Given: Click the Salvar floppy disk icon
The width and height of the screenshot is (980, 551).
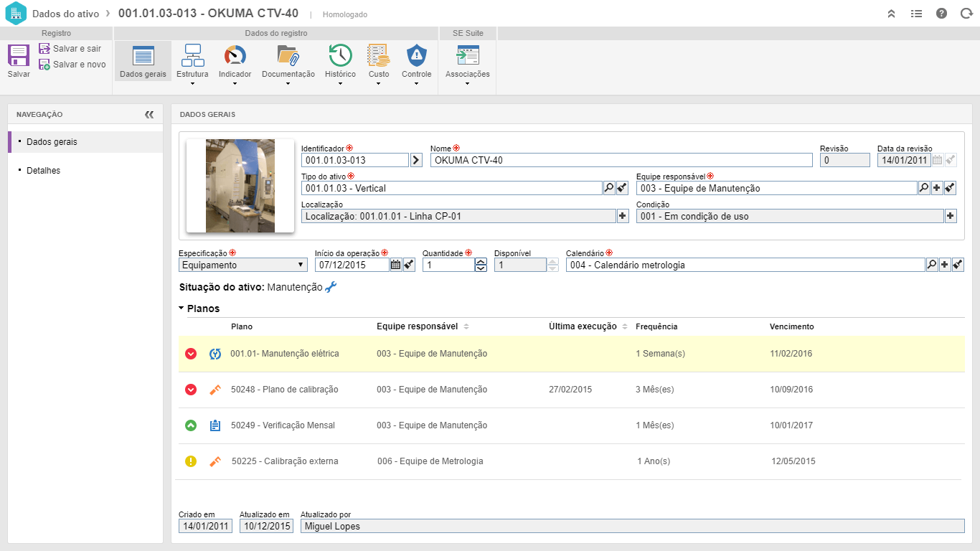Looking at the screenshot, I should tap(19, 56).
